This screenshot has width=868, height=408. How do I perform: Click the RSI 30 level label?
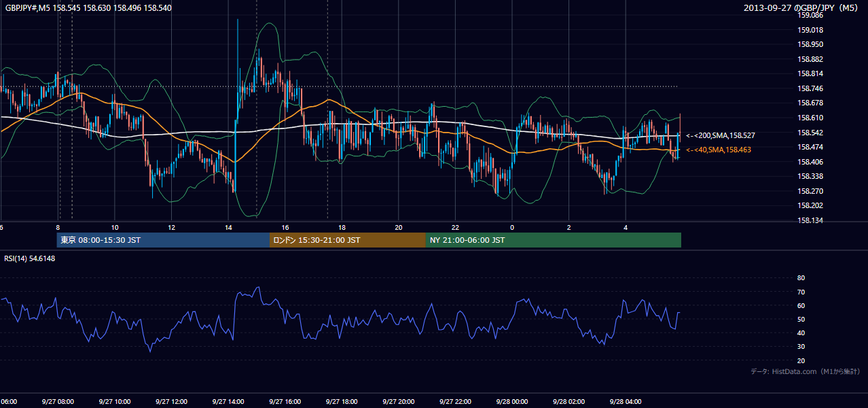(x=801, y=347)
